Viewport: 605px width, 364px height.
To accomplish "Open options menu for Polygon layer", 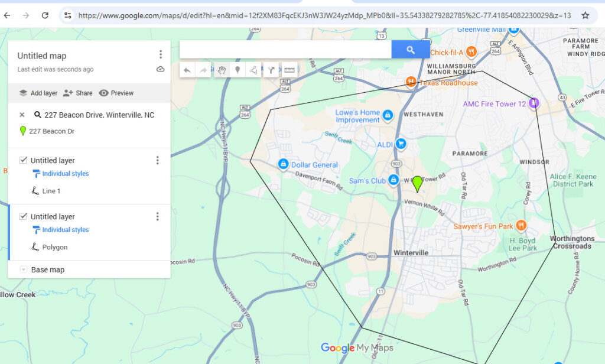I will click(x=157, y=216).
